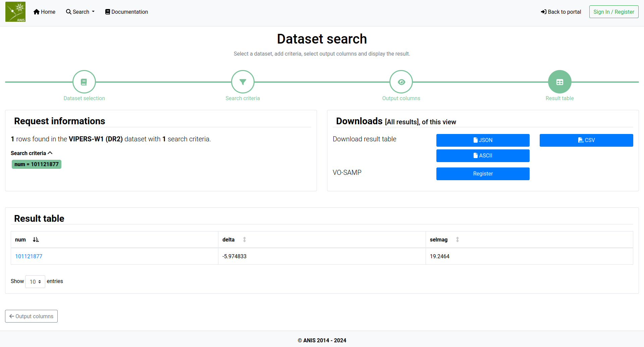Click the delta column header text
The height and width of the screenshot is (347, 644).
pyautogui.click(x=228, y=239)
